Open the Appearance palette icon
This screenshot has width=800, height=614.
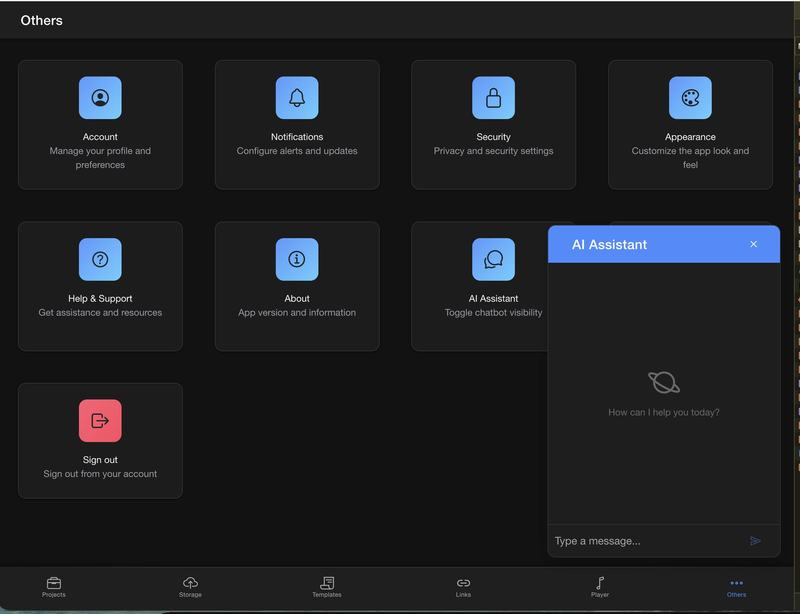690,99
